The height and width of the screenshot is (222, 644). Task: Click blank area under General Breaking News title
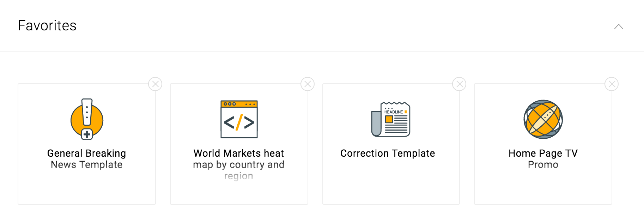point(87,187)
